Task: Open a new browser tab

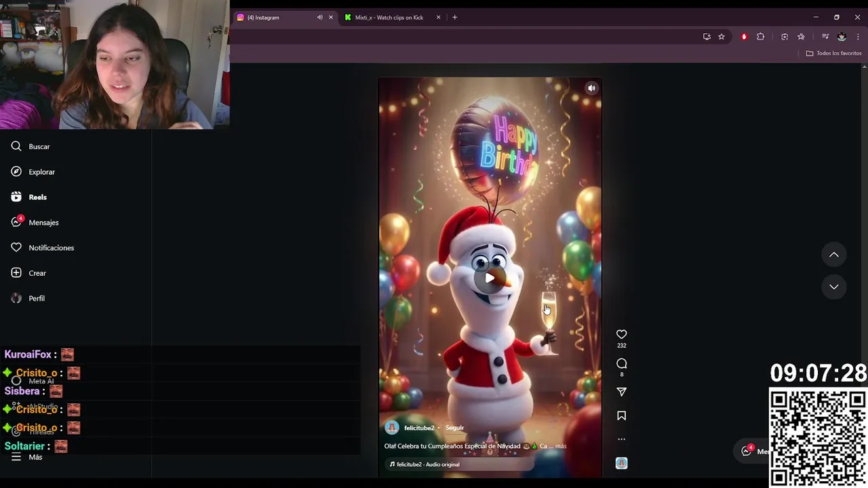Action: [x=454, y=18]
